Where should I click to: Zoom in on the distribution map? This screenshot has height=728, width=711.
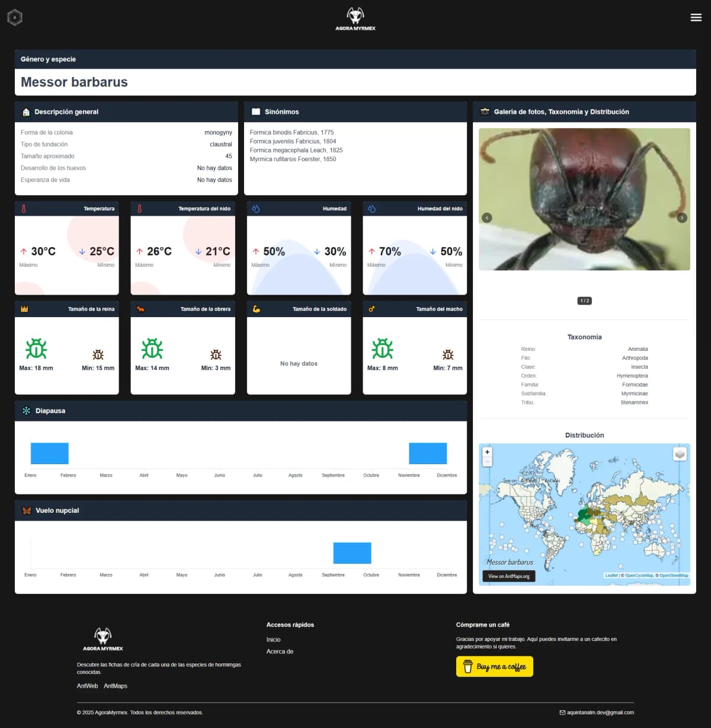[x=488, y=452]
